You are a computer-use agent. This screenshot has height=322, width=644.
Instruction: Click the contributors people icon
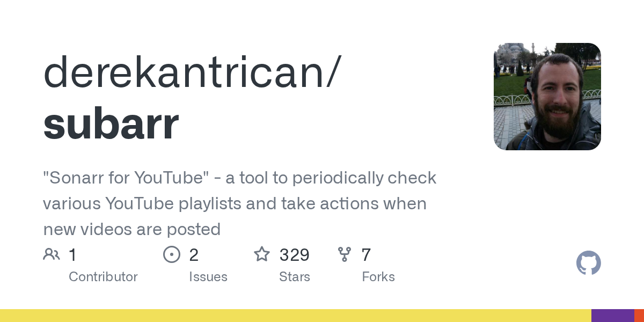tap(52, 254)
